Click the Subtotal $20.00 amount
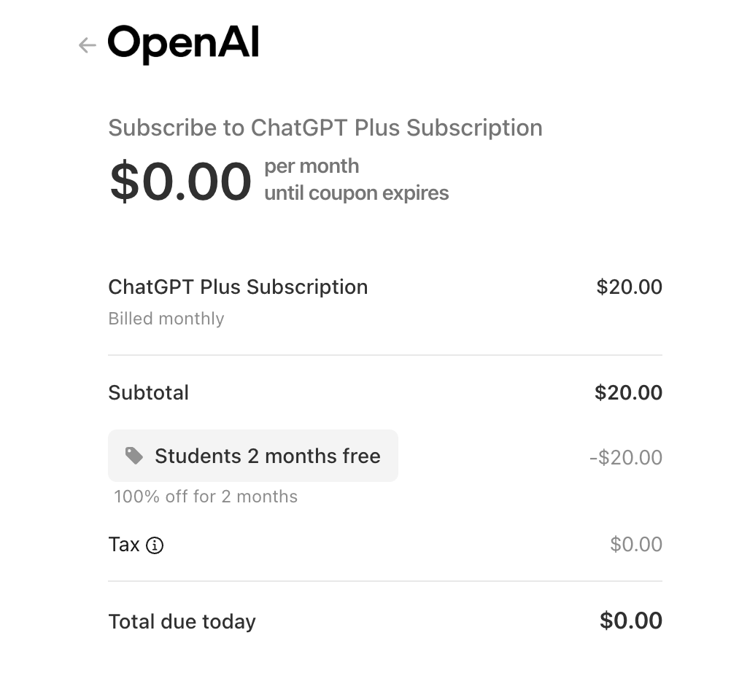The width and height of the screenshot is (731, 700). click(x=628, y=393)
